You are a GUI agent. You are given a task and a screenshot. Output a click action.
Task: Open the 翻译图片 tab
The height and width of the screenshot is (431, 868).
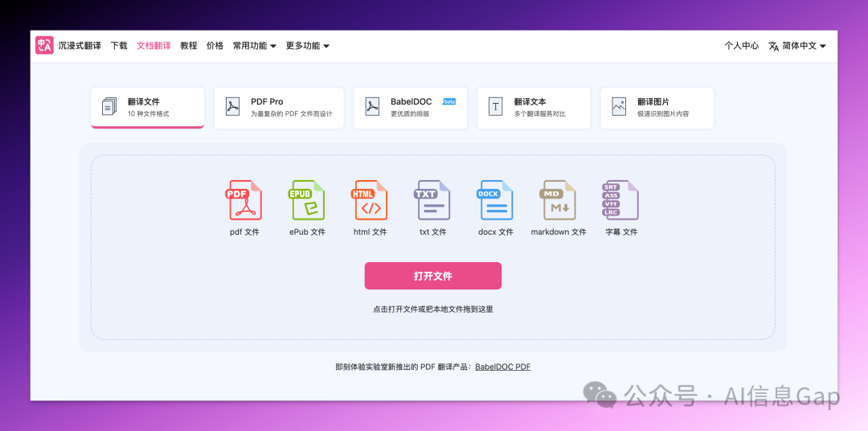[x=657, y=108]
